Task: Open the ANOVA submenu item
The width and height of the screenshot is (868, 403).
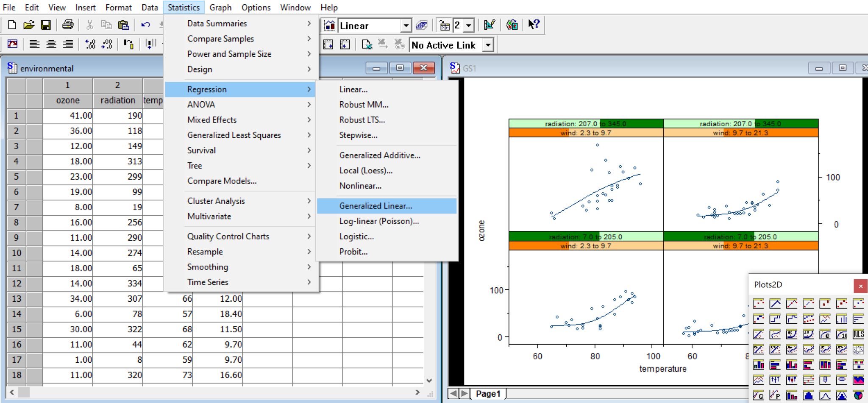Action: tap(201, 105)
